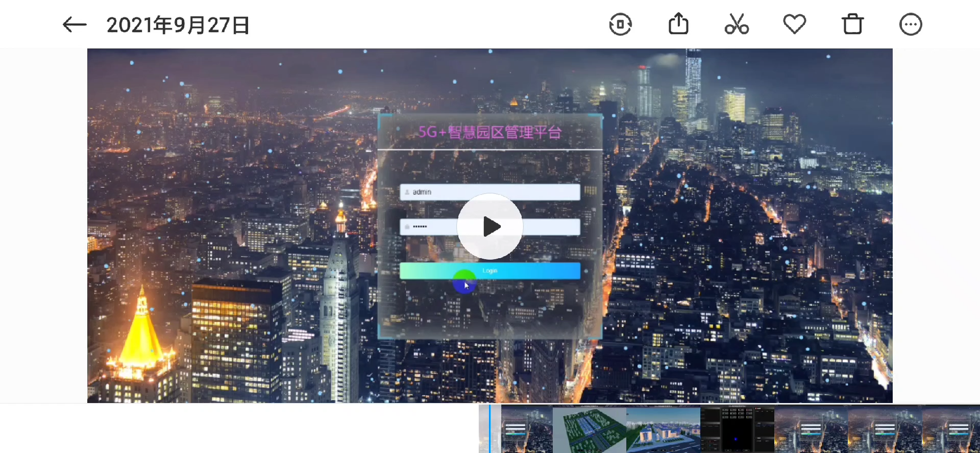980x453 pixels.
Task: Click the 2021年9月27日 date title
Action: click(178, 25)
